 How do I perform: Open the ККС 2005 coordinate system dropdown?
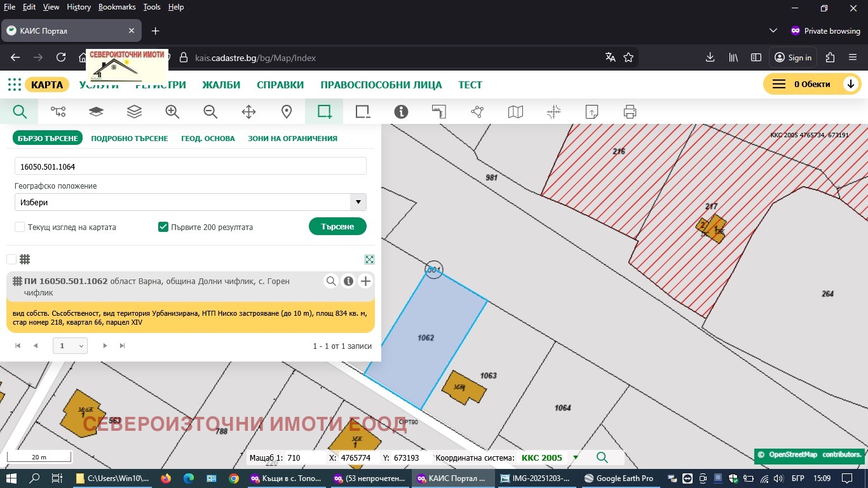click(x=576, y=457)
